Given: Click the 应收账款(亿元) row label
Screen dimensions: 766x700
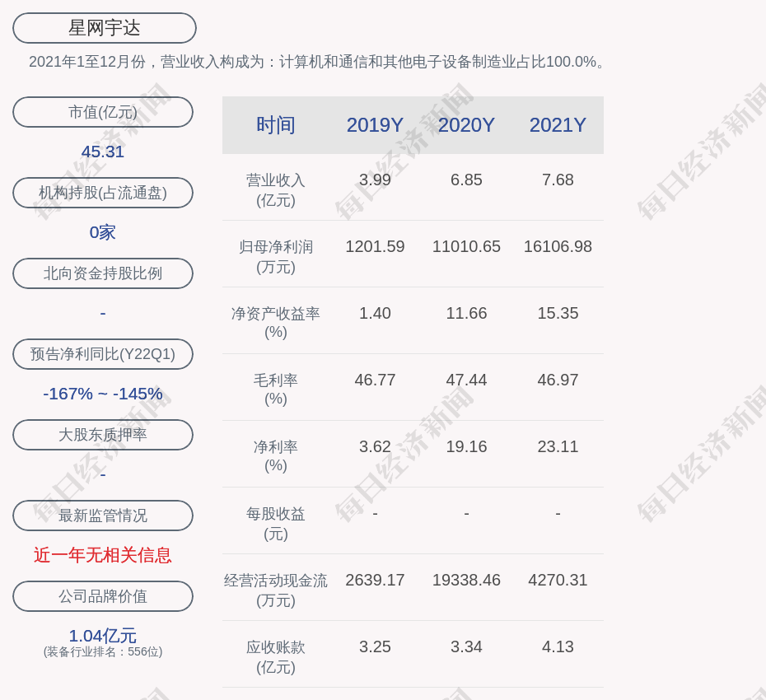Looking at the screenshot, I should click(x=276, y=657).
